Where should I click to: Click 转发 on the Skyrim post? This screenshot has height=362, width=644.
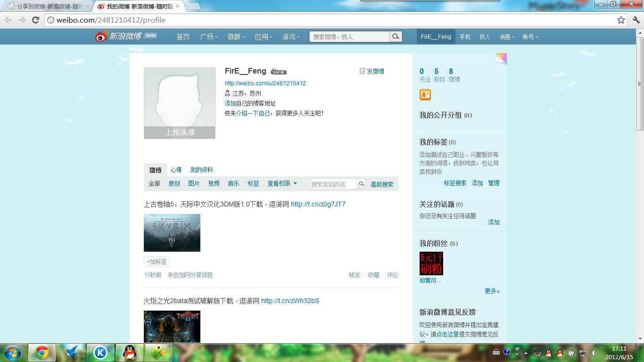click(355, 275)
